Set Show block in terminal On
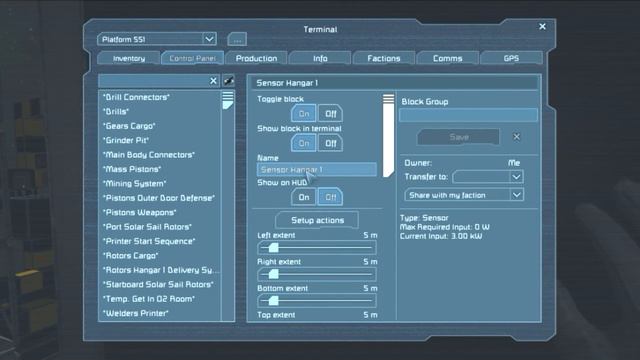 (x=304, y=143)
